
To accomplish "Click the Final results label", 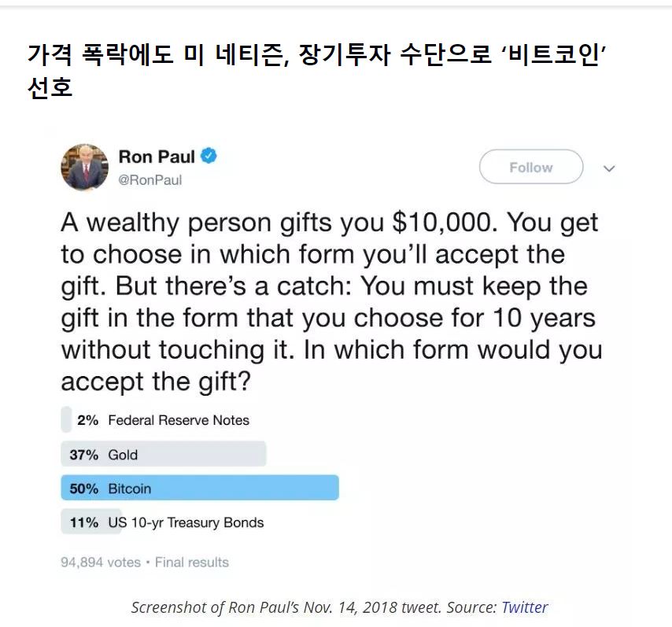I will click(191, 562).
